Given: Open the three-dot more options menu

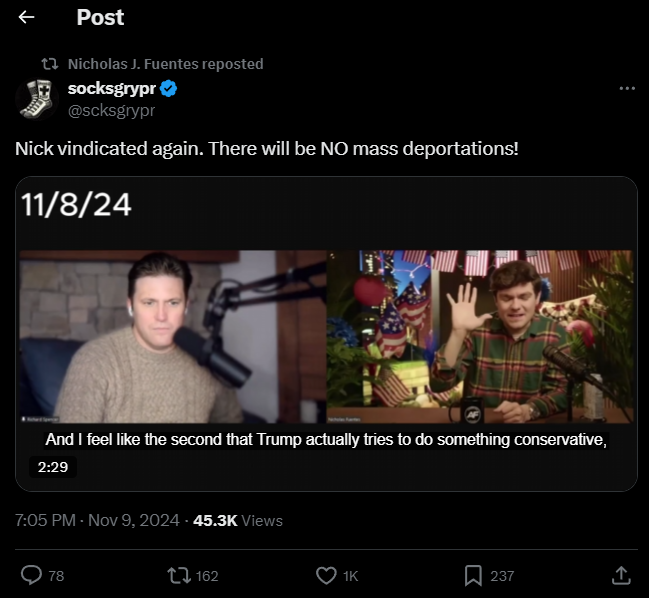Looking at the screenshot, I should point(627,89).
